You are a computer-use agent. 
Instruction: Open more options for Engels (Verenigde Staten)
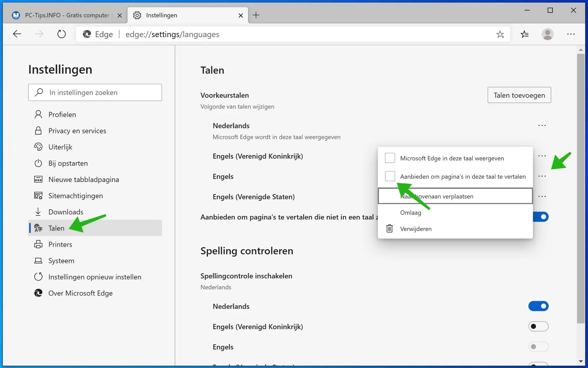(542, 197)
